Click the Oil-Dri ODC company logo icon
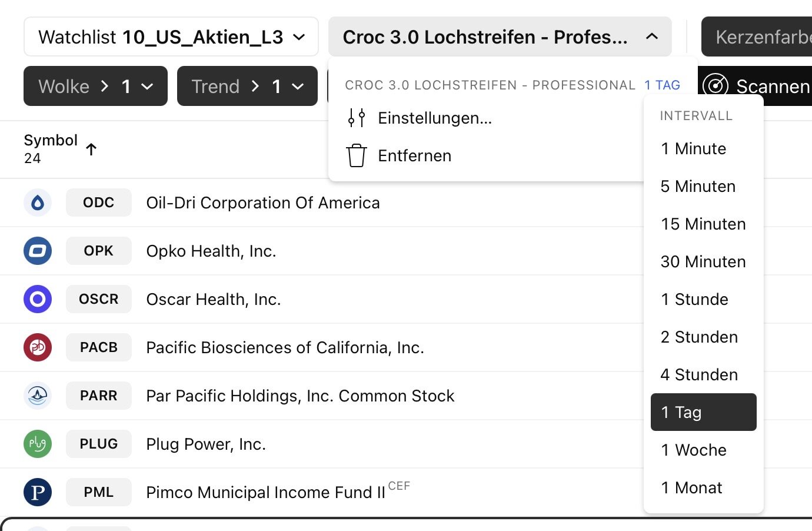Viewport: 812px width, 531px height. [38, 203]
